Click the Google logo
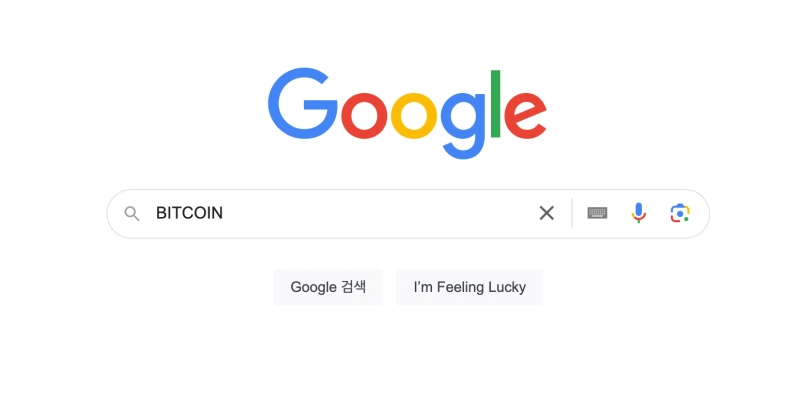Image resolution: width=800 pixels, height=402 pixels. (x=407, y=113)
